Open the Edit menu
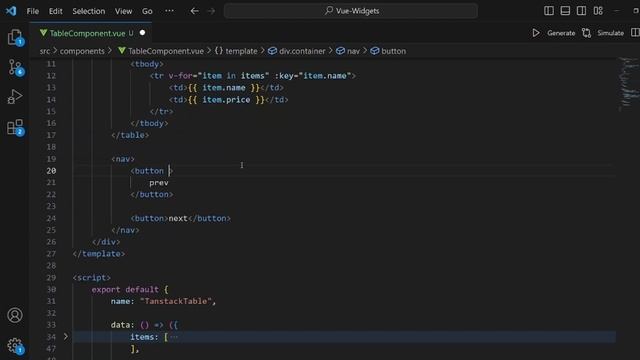Viewport: 640px width, 360px height. click(x=56, y=11)
